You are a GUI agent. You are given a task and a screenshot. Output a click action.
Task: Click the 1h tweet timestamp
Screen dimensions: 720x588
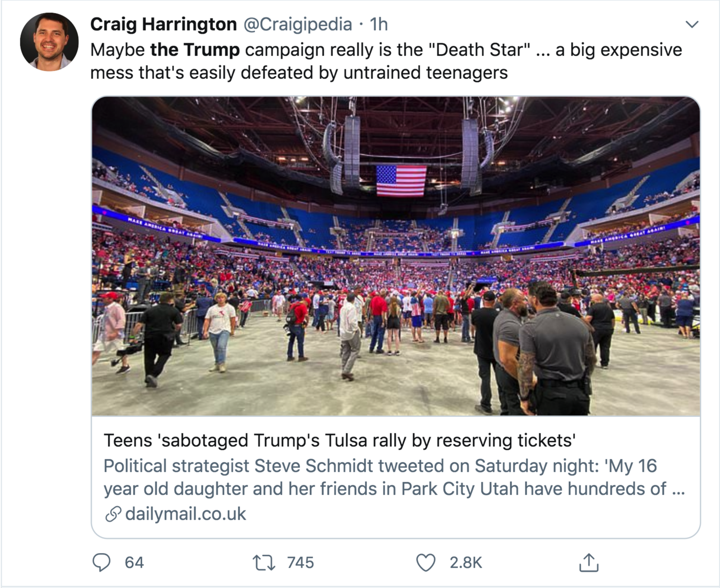pos(379,24)
